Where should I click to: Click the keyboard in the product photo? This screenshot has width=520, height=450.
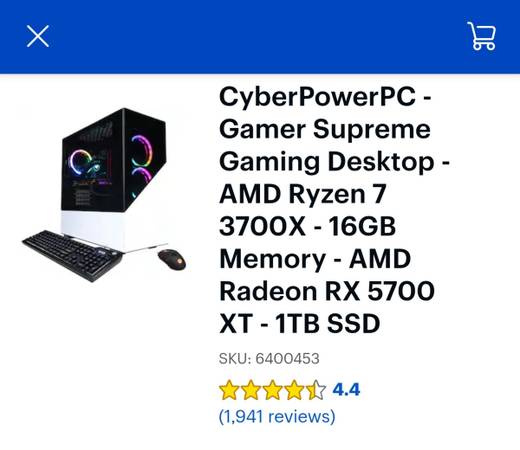[72, 255]
